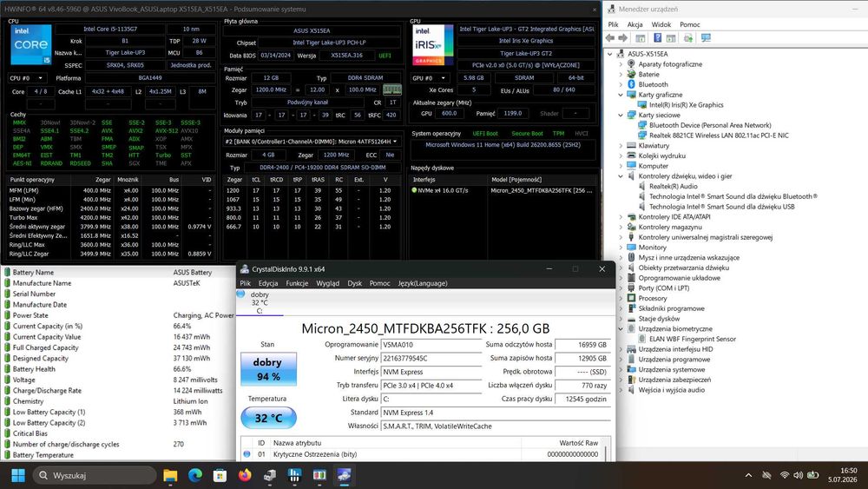The width and height of the screenshot is (868, 489).
Task: Open File Explorer from the taskbar
Action: tap(170, 475)
